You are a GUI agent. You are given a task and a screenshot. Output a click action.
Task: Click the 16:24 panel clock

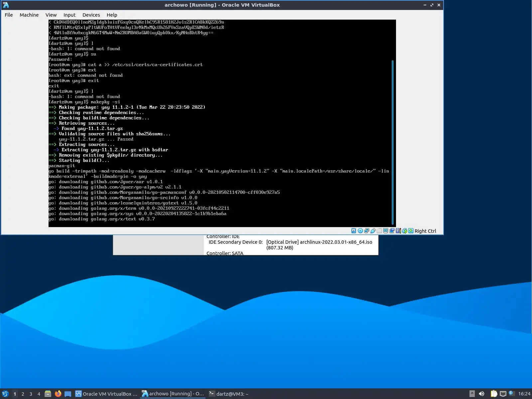tap(524, 394)
